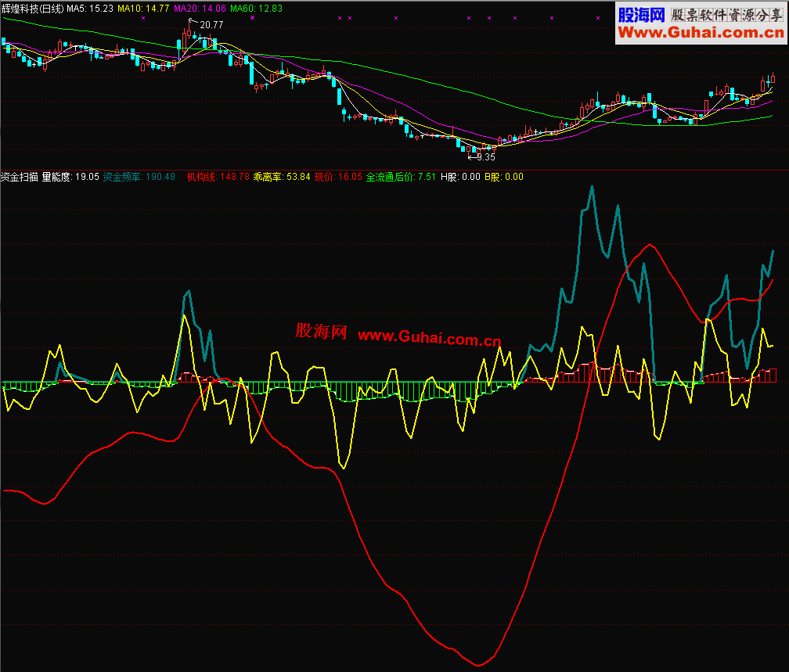The height and width of the screenshot is (672, 789).
Task: Select the MA10: 14.77 indicator label
Action: (x=143, y=9)
